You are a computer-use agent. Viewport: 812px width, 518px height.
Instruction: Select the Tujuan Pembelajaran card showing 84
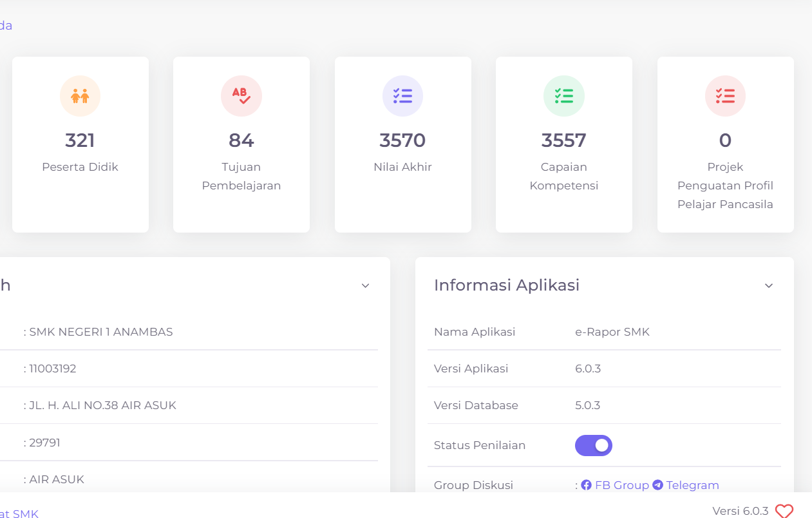pyautogui.click(x=241, y=144)
